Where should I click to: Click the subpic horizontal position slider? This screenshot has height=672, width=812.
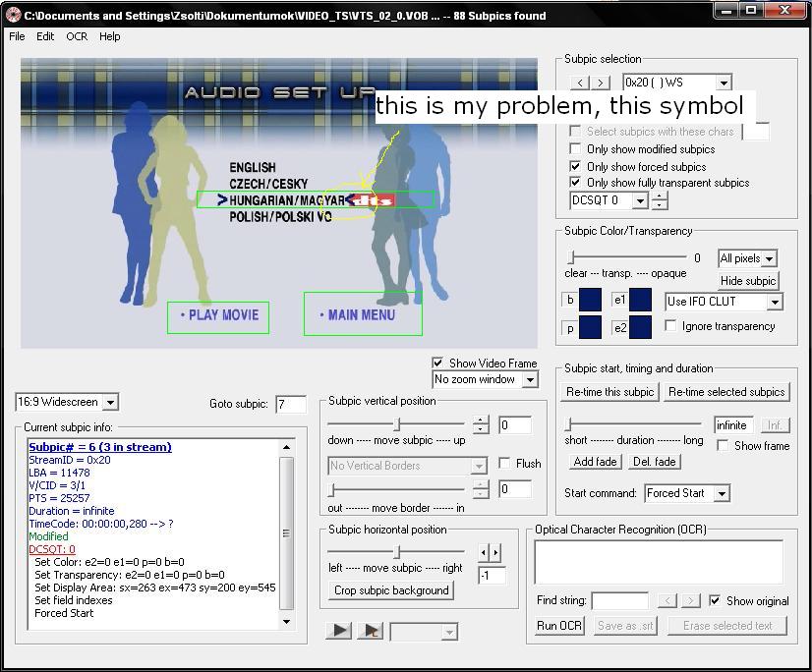click(x=396, y=552)
